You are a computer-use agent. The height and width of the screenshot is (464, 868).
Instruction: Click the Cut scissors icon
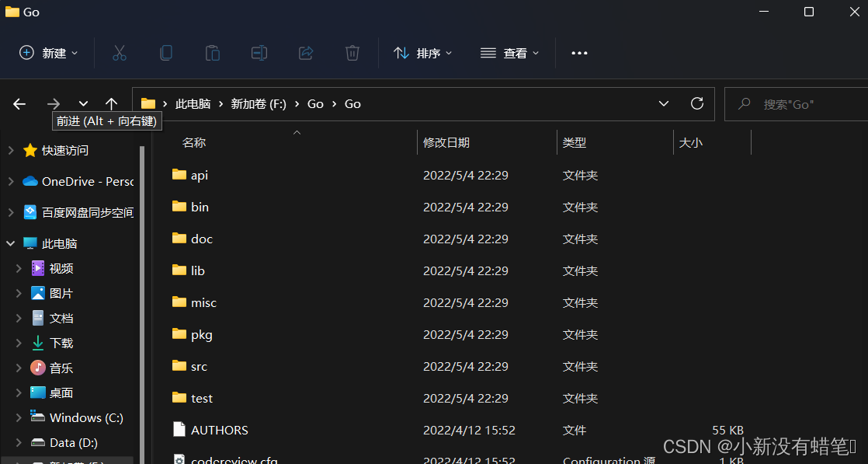tap(119, 53)
